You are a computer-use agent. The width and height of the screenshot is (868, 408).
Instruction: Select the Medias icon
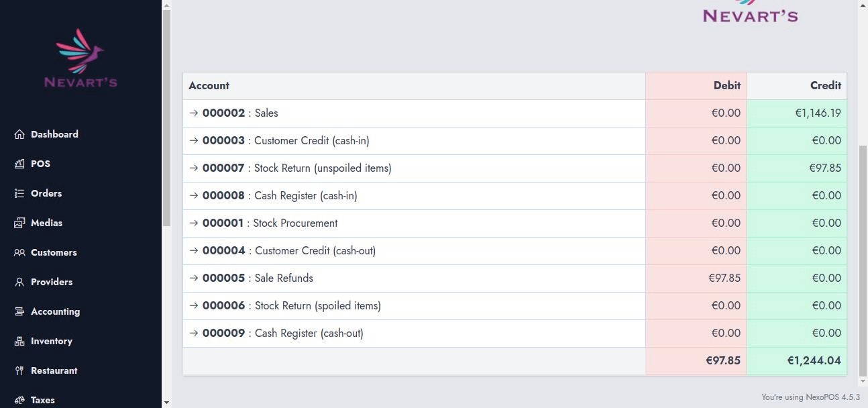pos(19,223)
